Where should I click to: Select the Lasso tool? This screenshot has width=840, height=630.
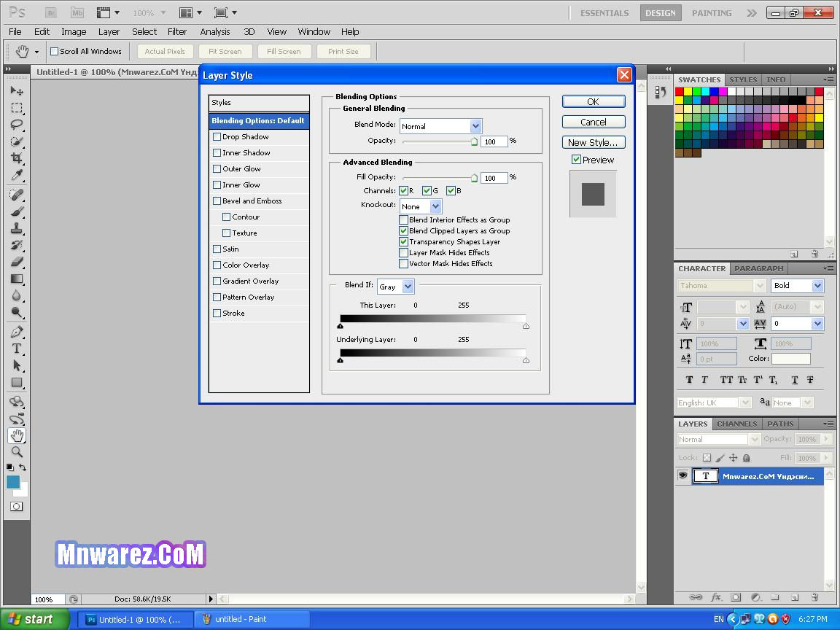17,125
